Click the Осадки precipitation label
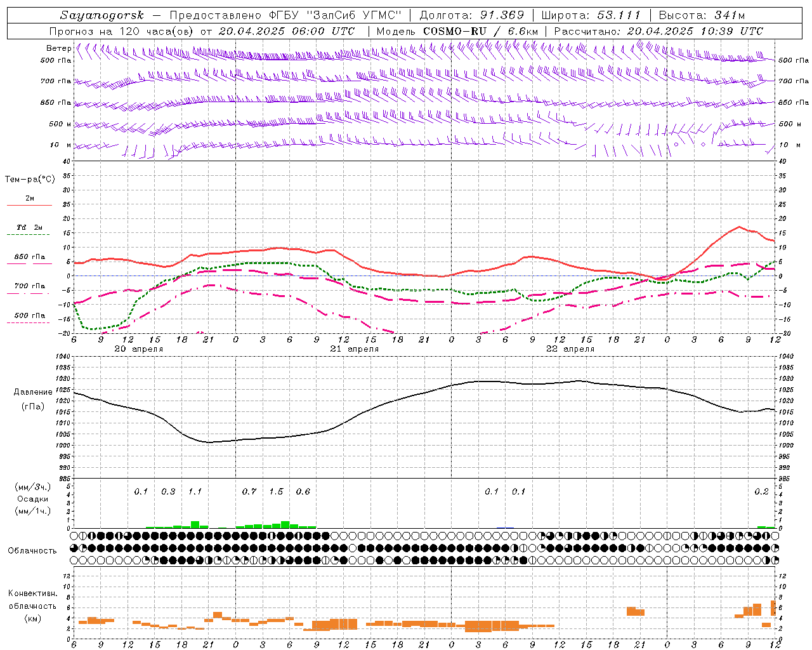The image size is (812, 650). (x=32, y=499)
